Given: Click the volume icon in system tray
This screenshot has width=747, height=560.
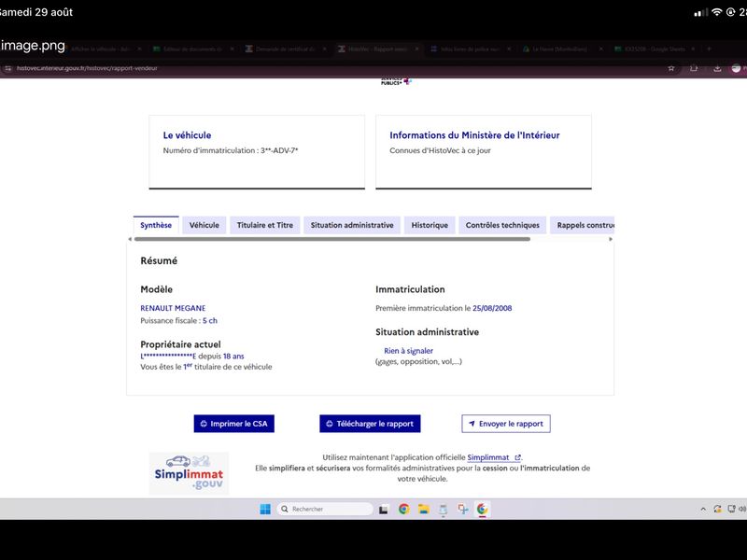Looking at the screenshot, I should pyautogui.click(x=742, y=509).
